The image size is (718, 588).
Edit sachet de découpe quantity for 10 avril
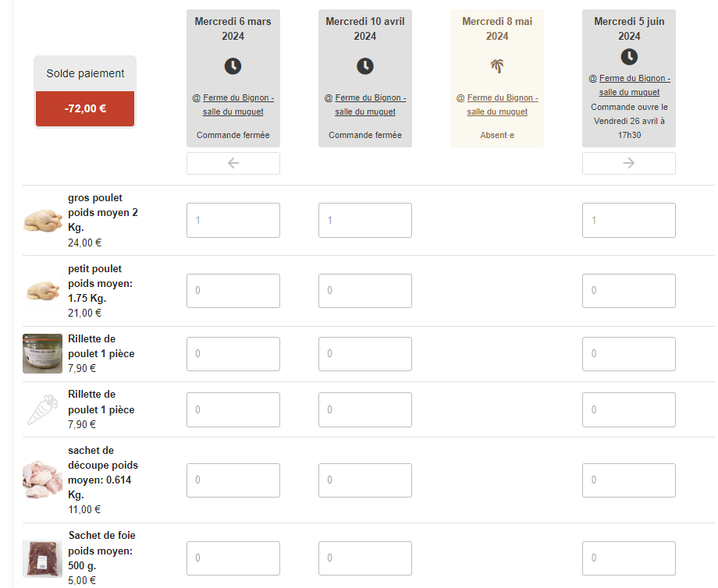pos(365,480)
